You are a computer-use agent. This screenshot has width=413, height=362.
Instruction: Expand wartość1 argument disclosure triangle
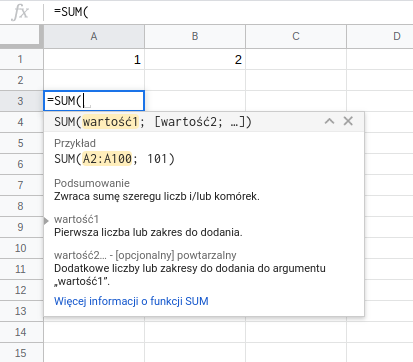[x=46, y=221]
